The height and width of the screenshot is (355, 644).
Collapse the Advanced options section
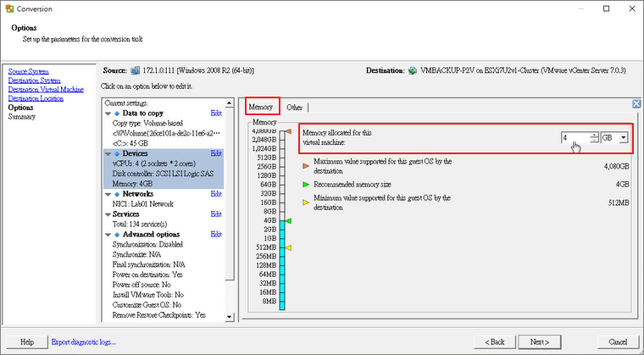click(108, 235)
